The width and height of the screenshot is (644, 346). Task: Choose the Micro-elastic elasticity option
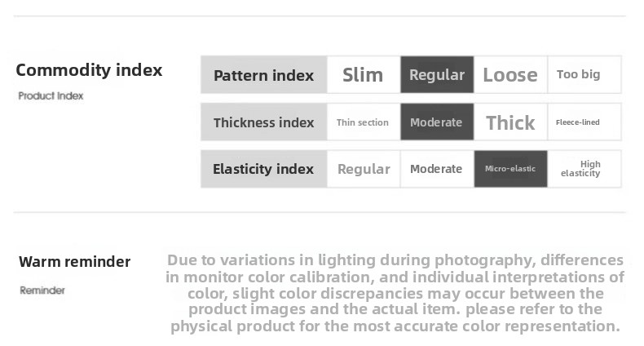point(510,169)
